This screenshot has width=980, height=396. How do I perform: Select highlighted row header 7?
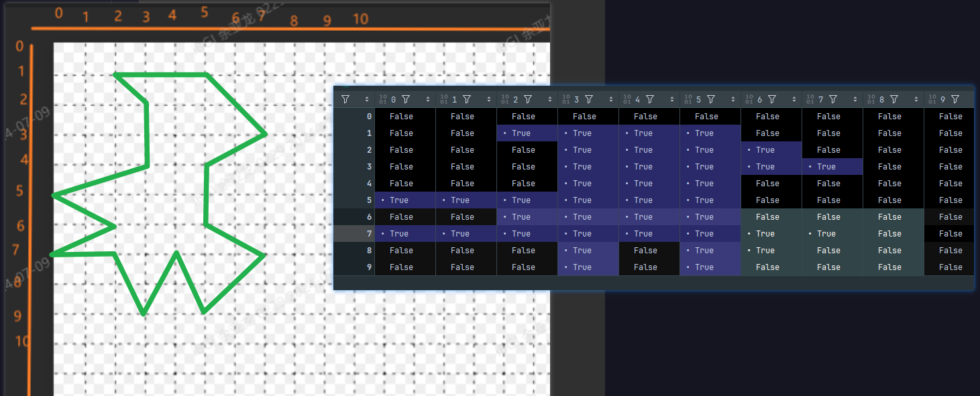coord(354,234)
